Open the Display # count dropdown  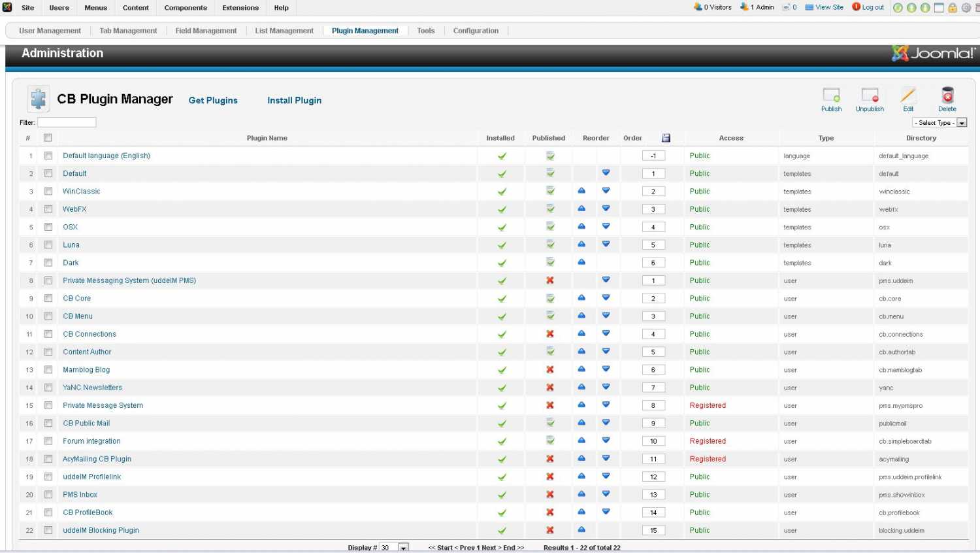395,548
